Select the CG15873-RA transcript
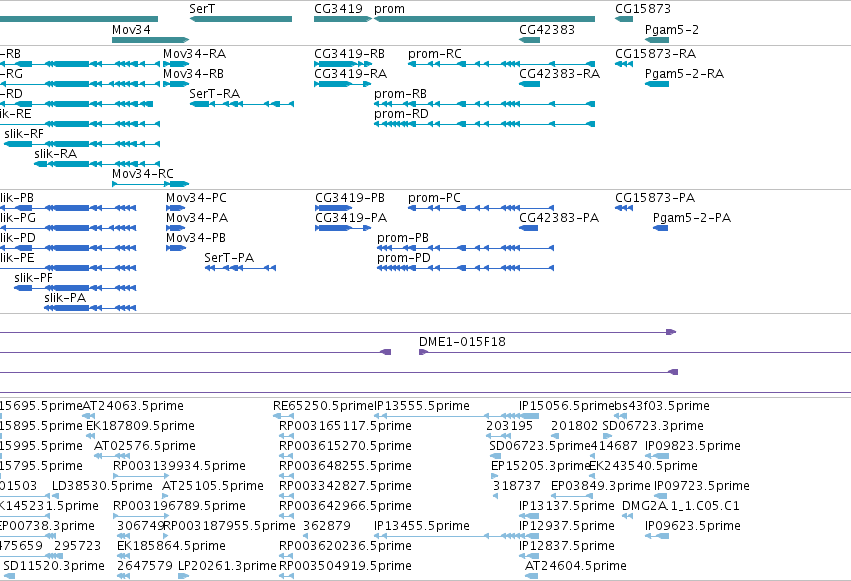 tap(624, 64)
